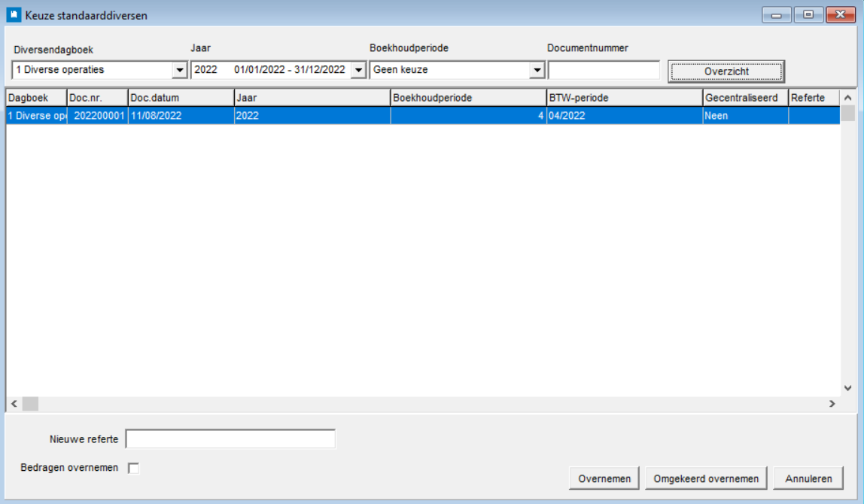Cancel with the Annuleren button
864x504 pixels.
coord(808,478)
